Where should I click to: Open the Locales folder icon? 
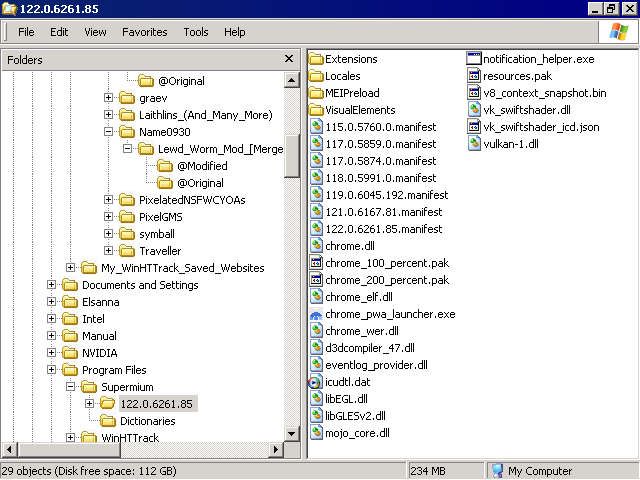(x=316, y=76)
